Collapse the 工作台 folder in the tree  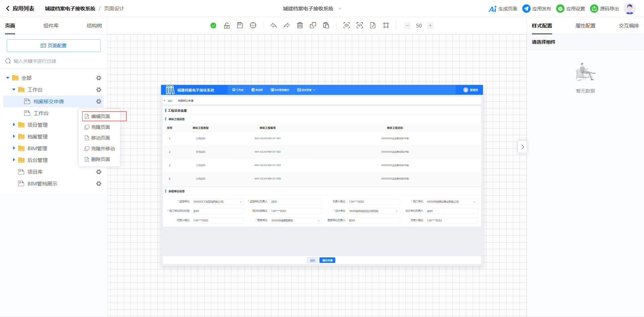coord(14,90)
